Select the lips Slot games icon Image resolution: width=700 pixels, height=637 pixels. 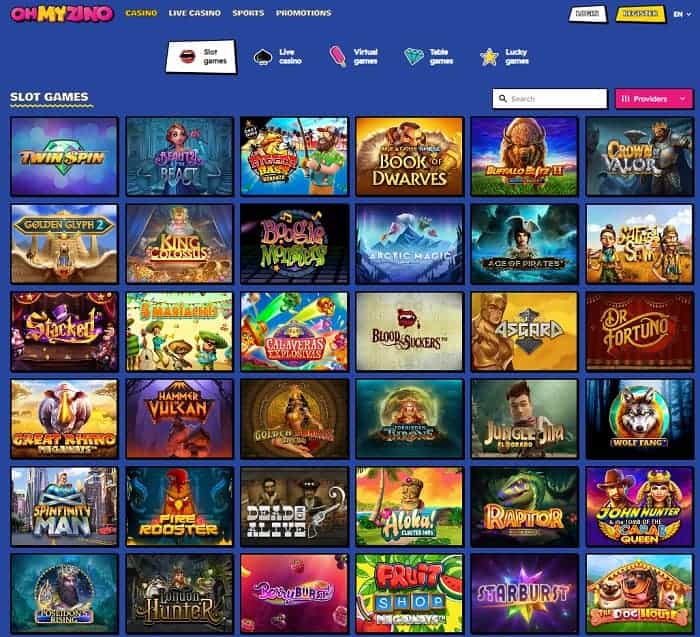point(188,57)
